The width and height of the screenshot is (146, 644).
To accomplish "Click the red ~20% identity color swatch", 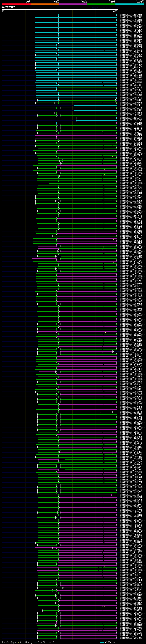I will [x=16, y=4].
